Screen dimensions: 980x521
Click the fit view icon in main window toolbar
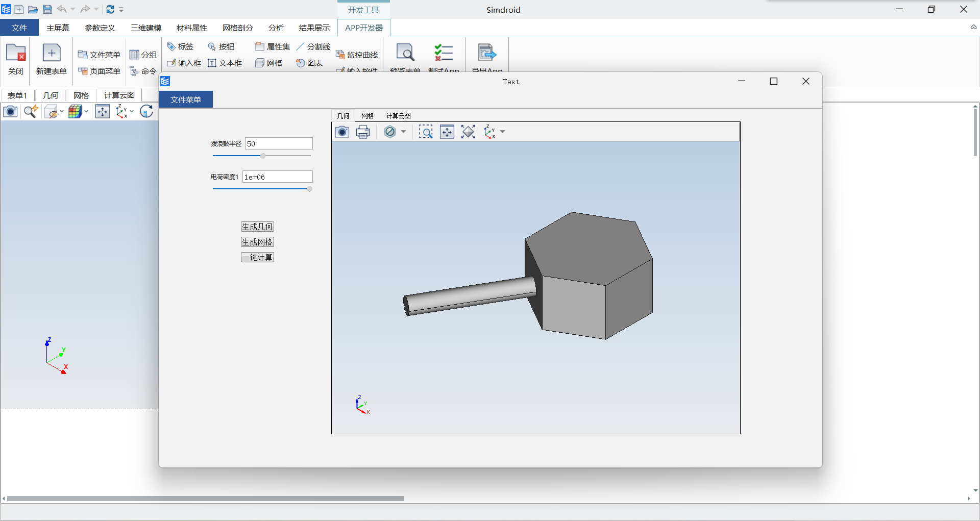pyautogui.click(x=103, y=111)
